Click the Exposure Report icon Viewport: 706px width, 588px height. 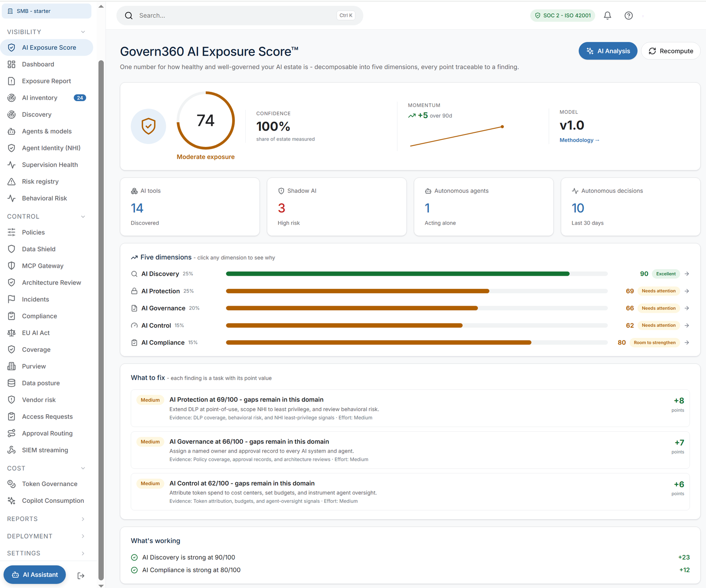click(x=11, y=81)
